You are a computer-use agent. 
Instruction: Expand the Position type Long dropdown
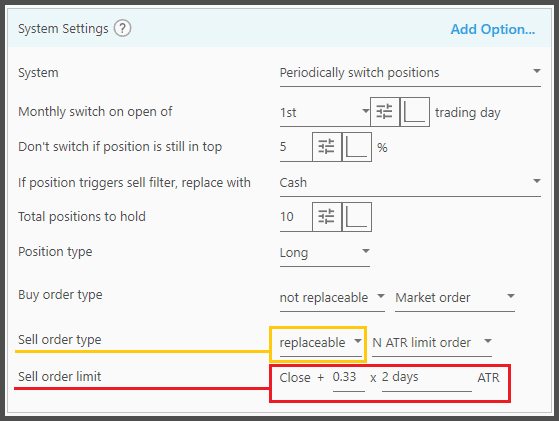325,253
